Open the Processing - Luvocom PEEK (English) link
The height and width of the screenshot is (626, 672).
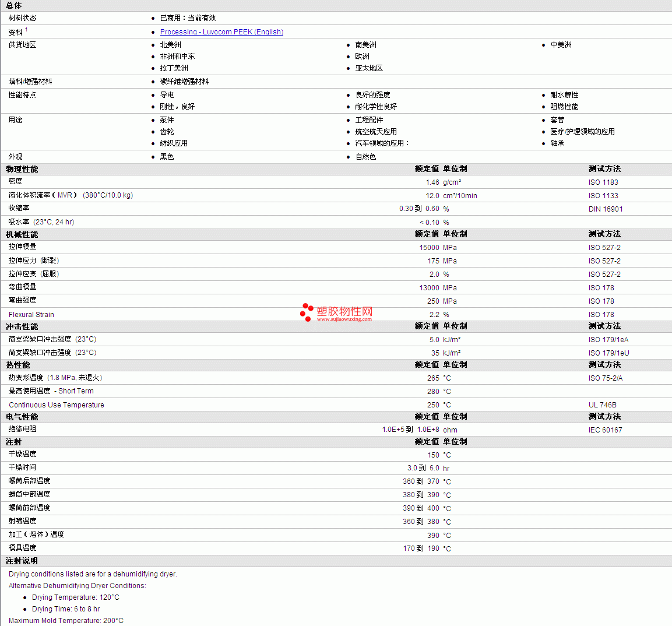pos(221,31)
